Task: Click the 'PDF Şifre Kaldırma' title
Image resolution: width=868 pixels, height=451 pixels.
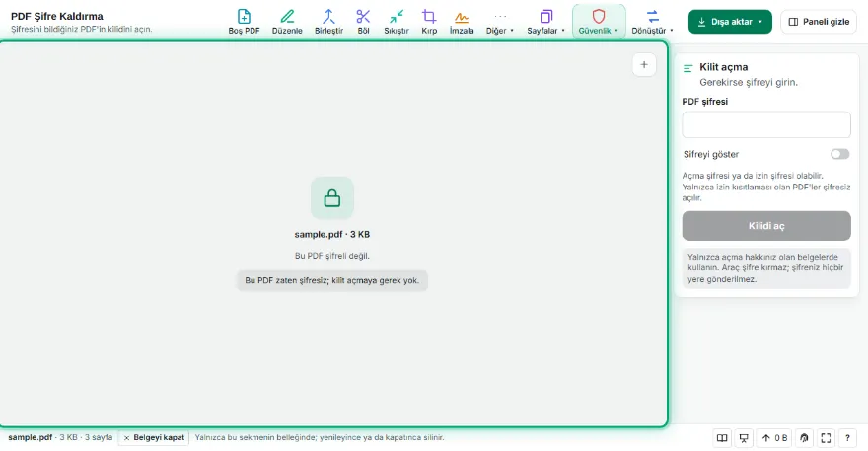Action: pos(57,16)
